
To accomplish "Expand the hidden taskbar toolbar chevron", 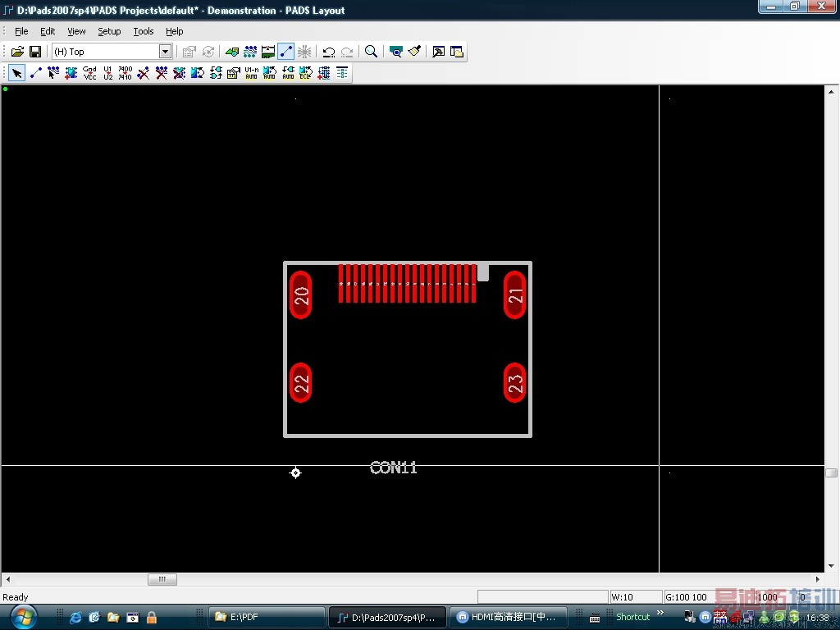I will [x=660, y=614].
